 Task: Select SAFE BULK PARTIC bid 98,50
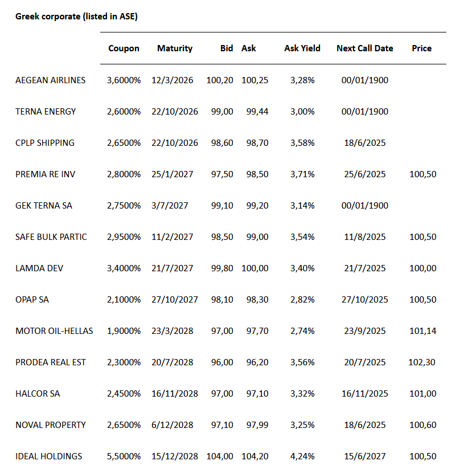(221, 237)
